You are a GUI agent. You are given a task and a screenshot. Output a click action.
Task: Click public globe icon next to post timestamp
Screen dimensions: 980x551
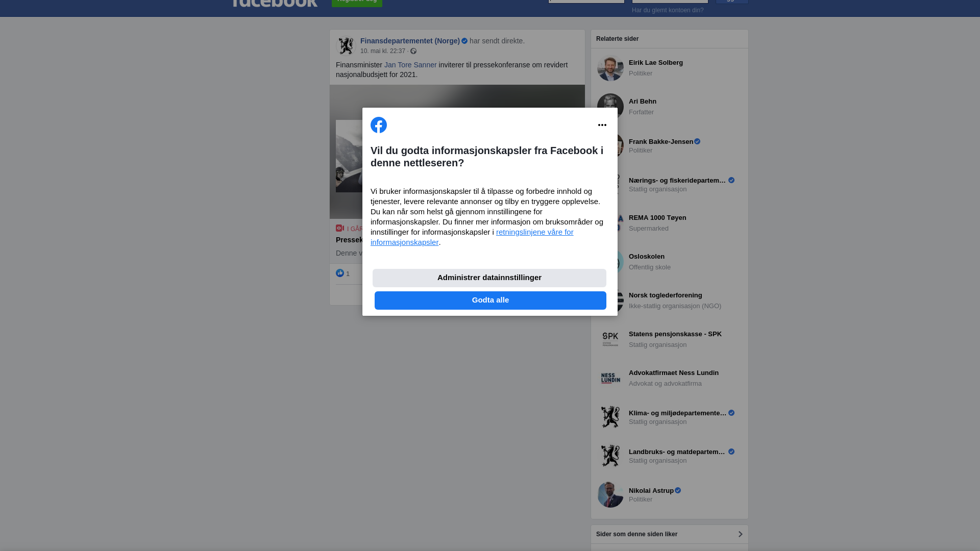tap(413, 51)
